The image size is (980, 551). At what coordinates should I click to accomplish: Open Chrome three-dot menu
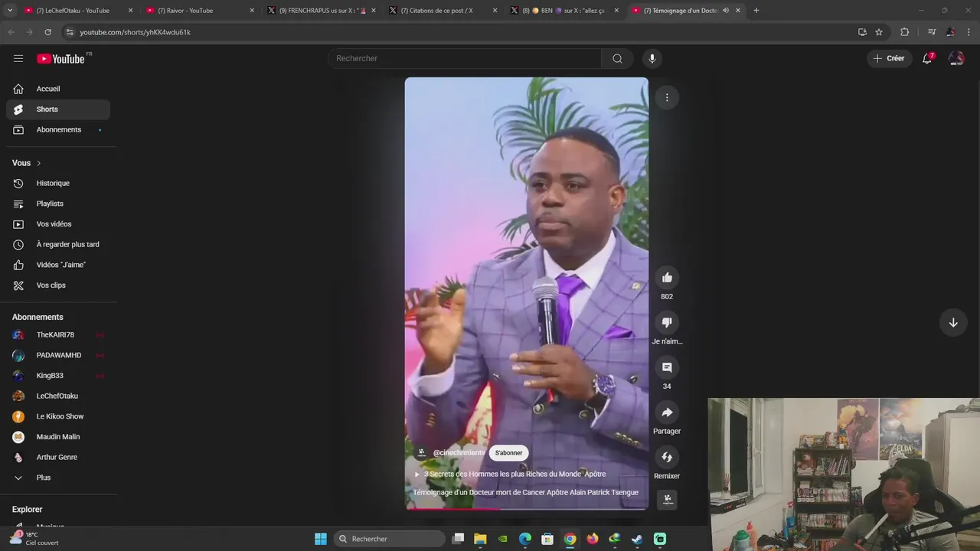969,32
